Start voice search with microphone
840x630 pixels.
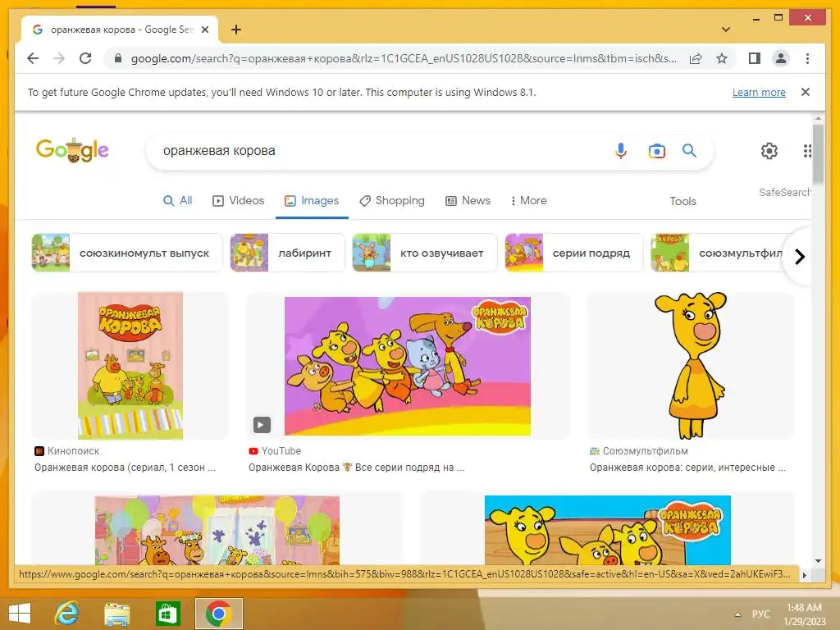tap(620, 151)
